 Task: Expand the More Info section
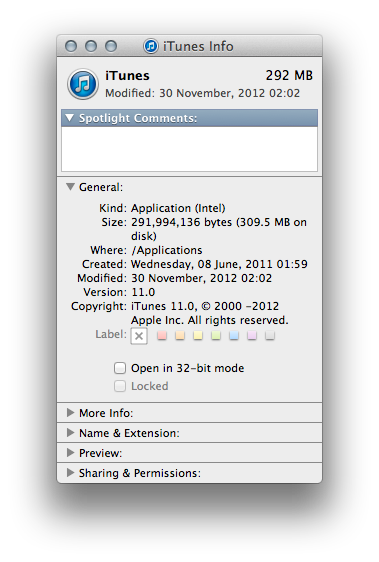[71, 413]
